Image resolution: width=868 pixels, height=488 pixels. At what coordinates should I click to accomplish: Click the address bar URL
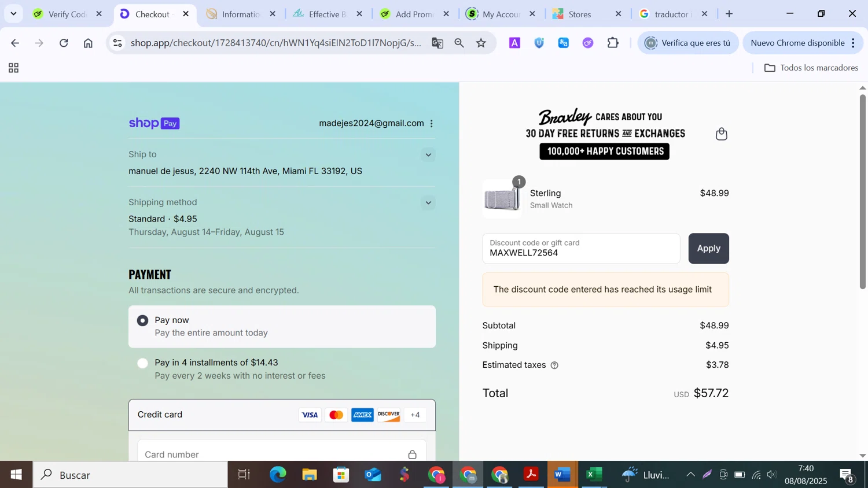[x=276, y=43]
